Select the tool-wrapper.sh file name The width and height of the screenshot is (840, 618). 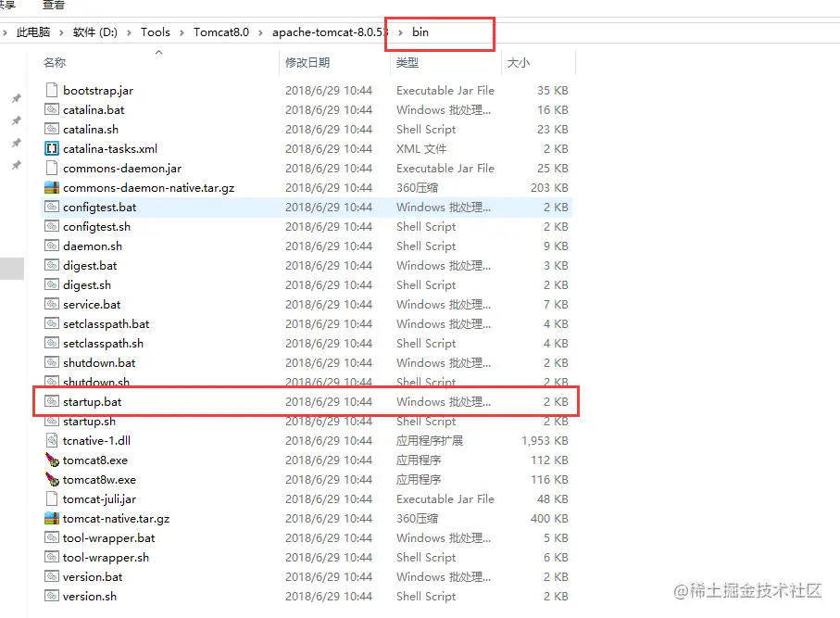(107, 558)
